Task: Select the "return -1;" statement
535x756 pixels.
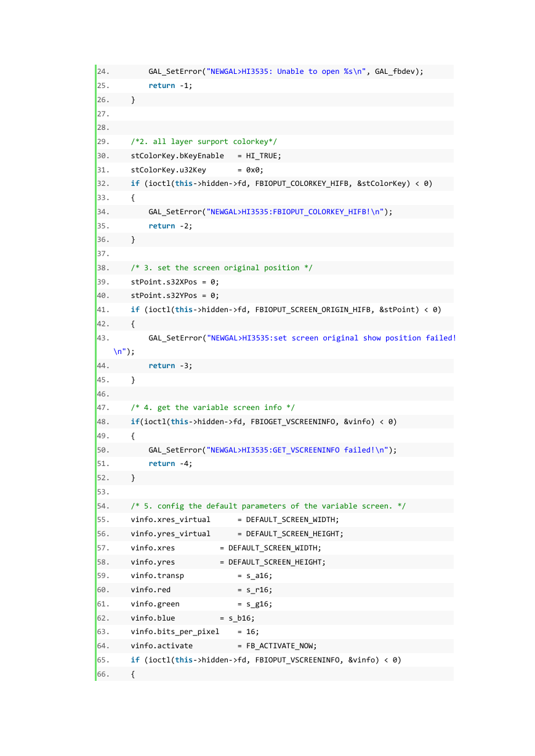Action: 171,86
